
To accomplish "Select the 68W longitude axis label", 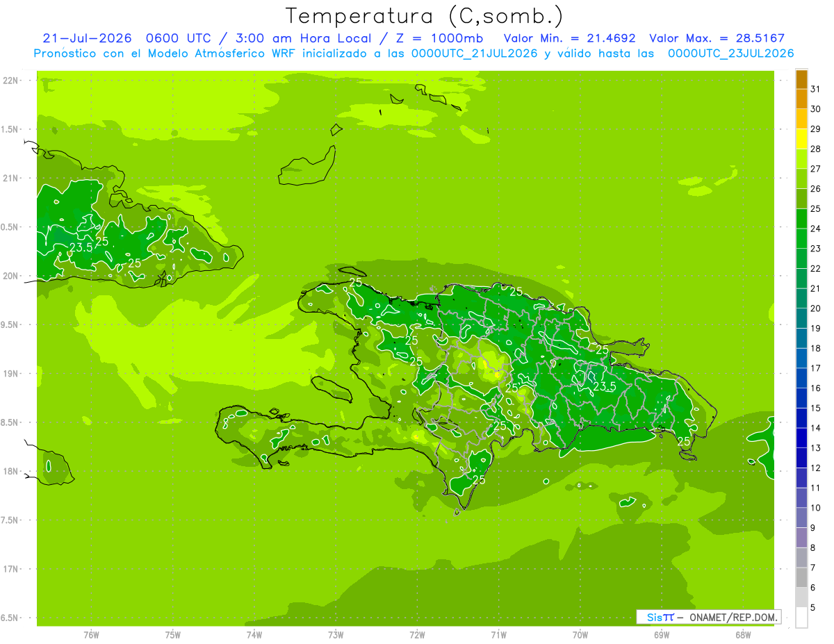I will point(743,634).
